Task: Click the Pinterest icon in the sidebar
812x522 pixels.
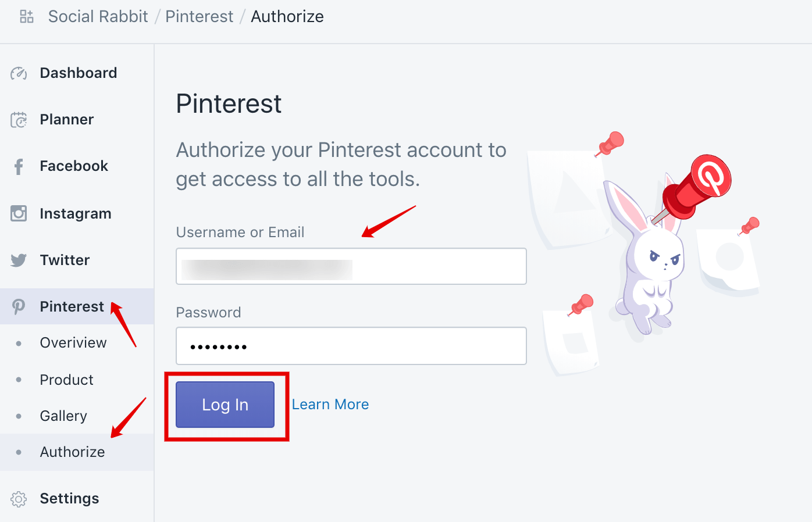Action: point(18,306)
